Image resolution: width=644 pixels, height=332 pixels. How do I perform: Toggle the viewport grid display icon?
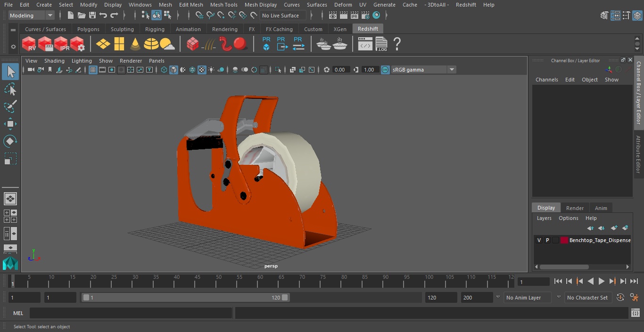pos(93,70)
